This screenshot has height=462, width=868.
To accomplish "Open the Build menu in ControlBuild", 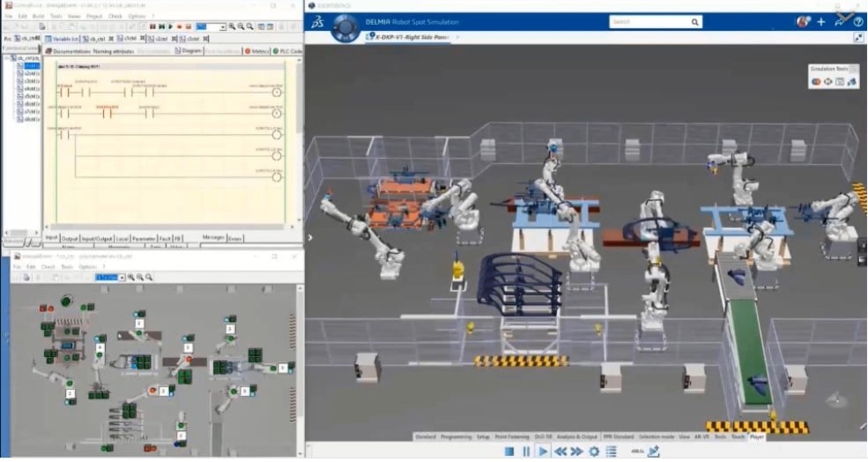I will (38, 16).
